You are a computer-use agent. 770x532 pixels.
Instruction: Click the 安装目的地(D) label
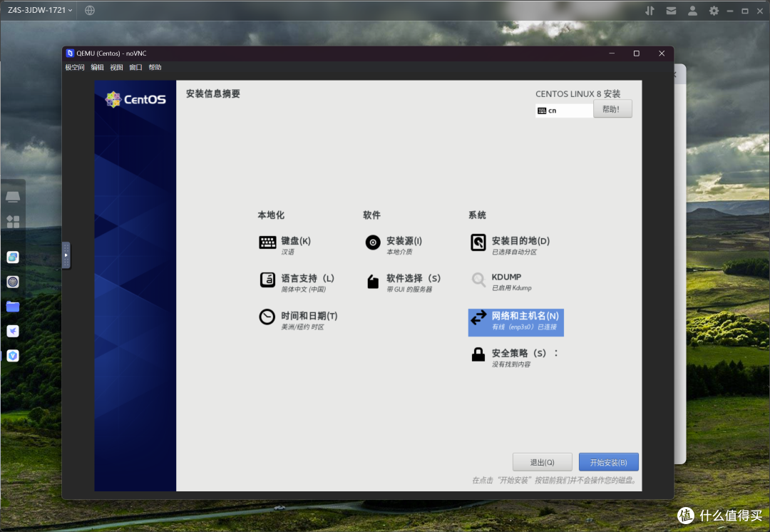(x=520, y=241)
